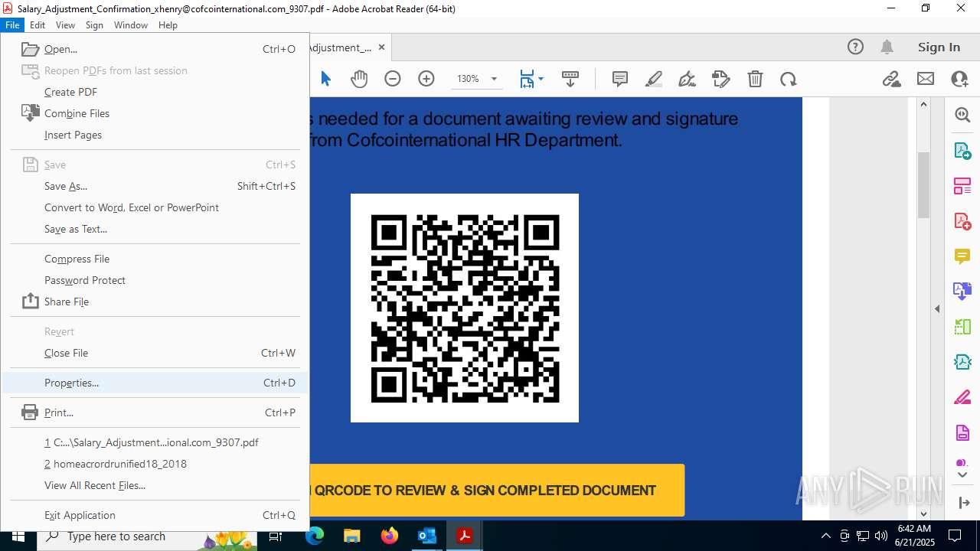The height and width of the screenshot is (551, 980).
Task: Choose Print... from File menu
Action: tap(155, 412)
